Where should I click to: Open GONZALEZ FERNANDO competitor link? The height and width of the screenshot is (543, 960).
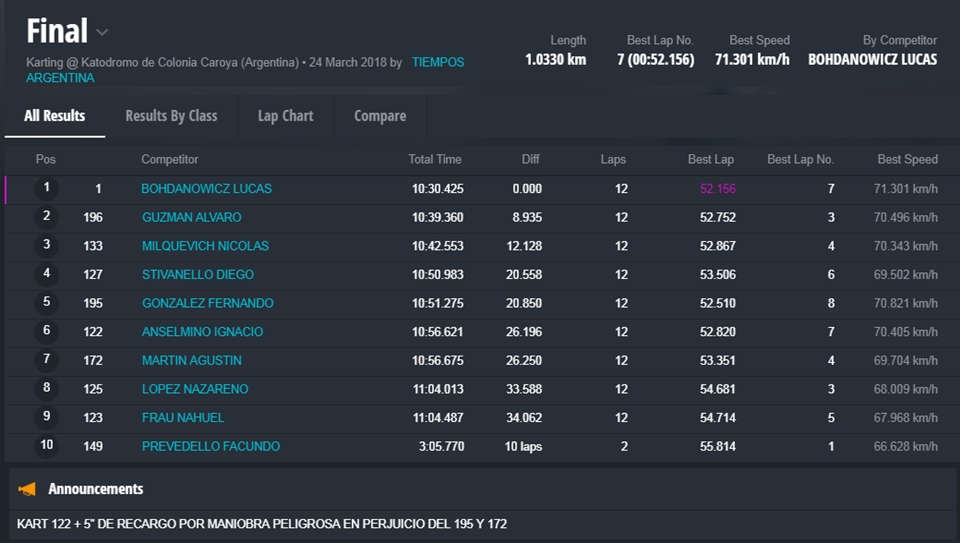pos(207,303)
